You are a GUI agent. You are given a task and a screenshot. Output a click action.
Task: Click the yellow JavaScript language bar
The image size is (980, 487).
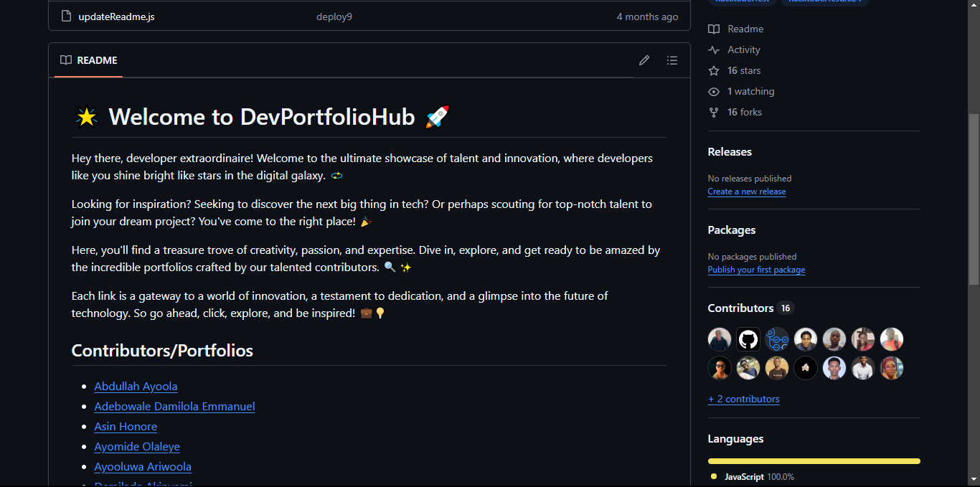(814, 461)
